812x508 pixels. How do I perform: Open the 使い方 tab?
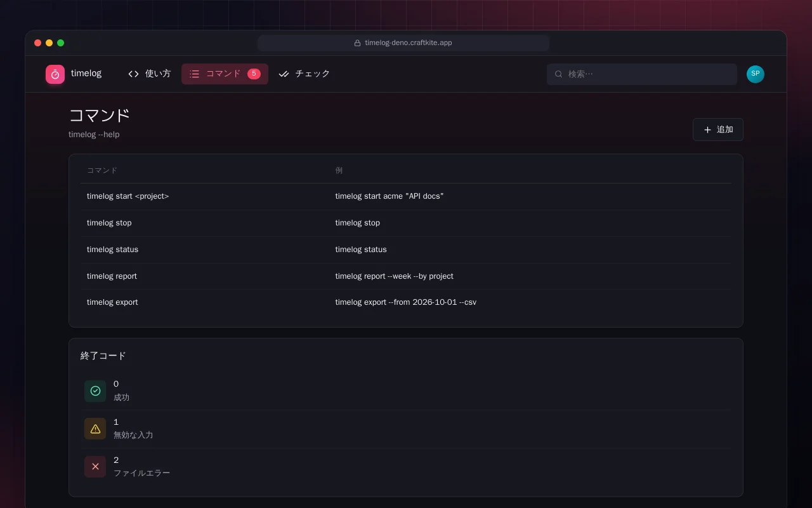tap(150, 74)
